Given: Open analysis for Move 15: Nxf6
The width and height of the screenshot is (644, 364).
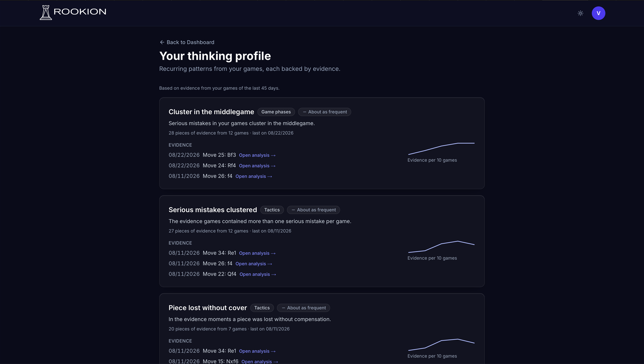Looking at the screenshot, I should 260,361.
